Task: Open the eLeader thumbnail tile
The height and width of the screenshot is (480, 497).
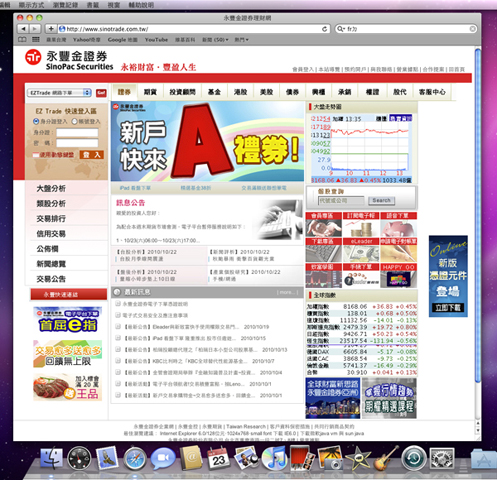Action: 361,250
